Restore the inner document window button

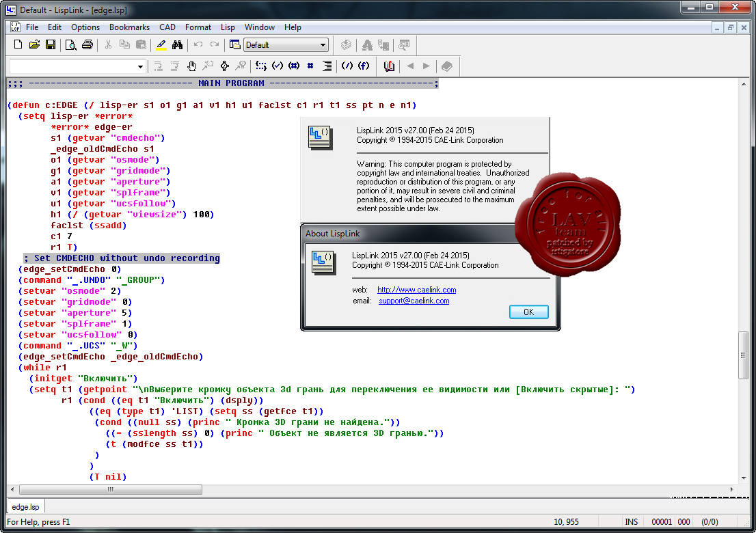point(731,27)
